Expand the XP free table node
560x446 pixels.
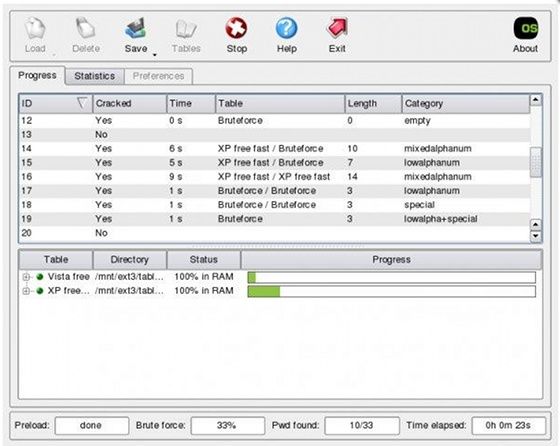(26, 291)
